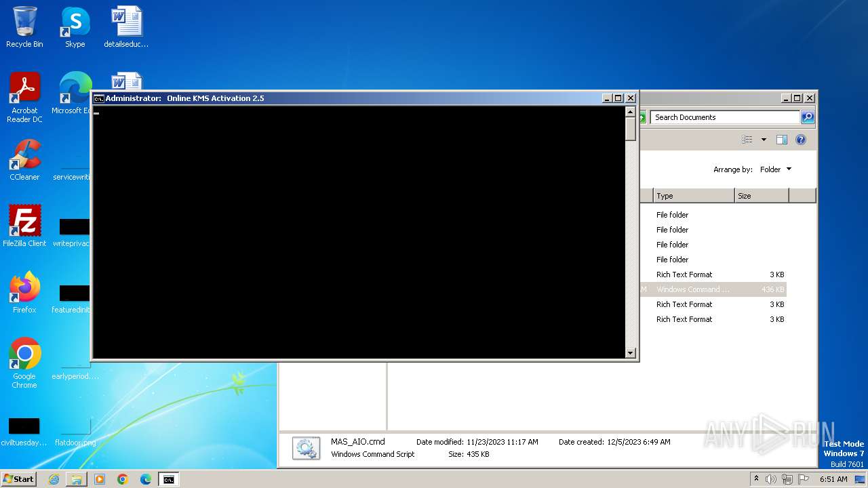The width and height of the screenshot is (868, 488).
Task: Click the Start button
Action: [18, 479]
